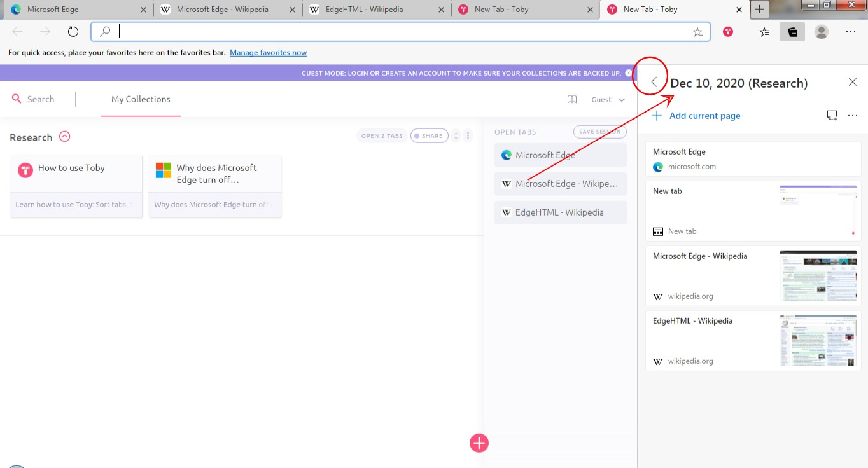Click the Dec 10, 2020 (Research) title
The image size is (868, 468).
(x=739, y=83)
